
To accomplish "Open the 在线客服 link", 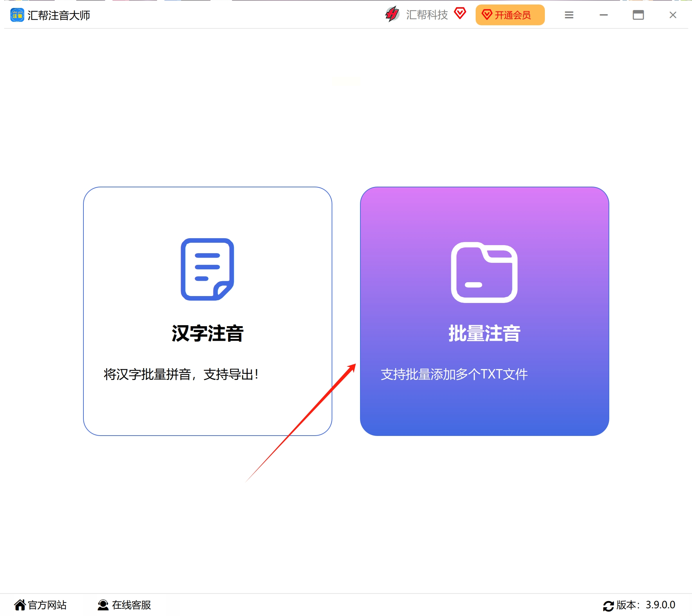I will [132, 605].
